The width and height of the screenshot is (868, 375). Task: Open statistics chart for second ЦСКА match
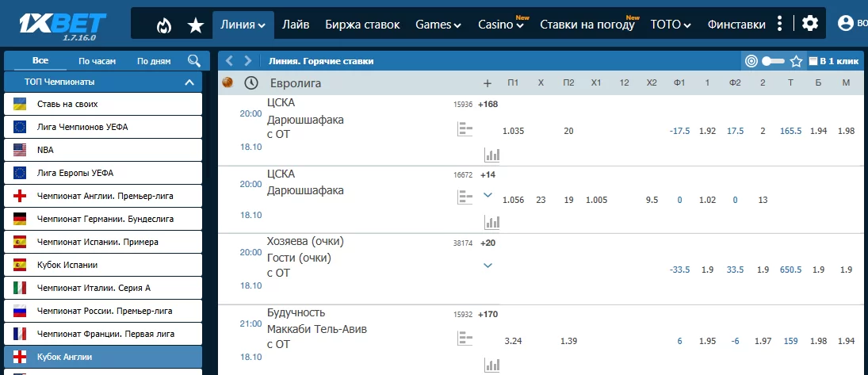(x=491, y=222)
